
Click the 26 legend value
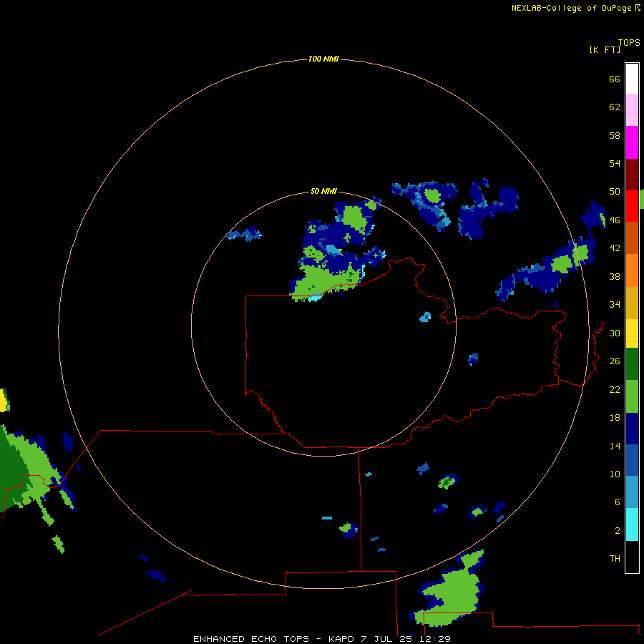click(x=615, y=361)
